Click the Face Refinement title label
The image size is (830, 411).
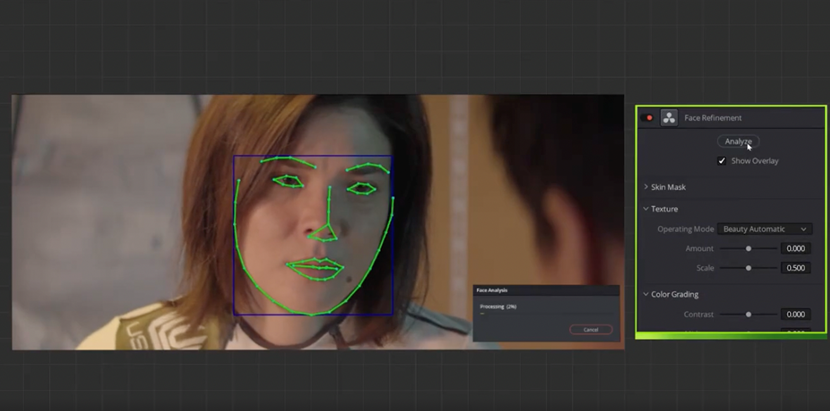712,118
